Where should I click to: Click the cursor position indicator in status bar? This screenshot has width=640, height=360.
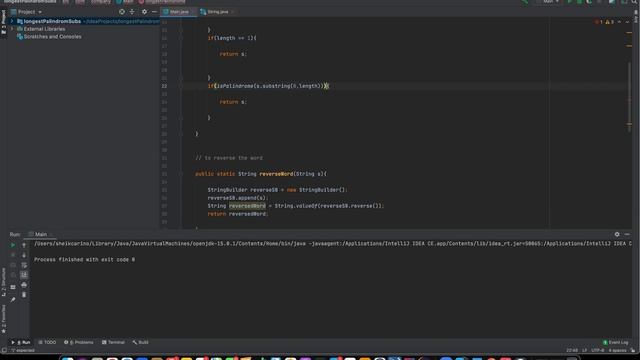tap(572, 350)
